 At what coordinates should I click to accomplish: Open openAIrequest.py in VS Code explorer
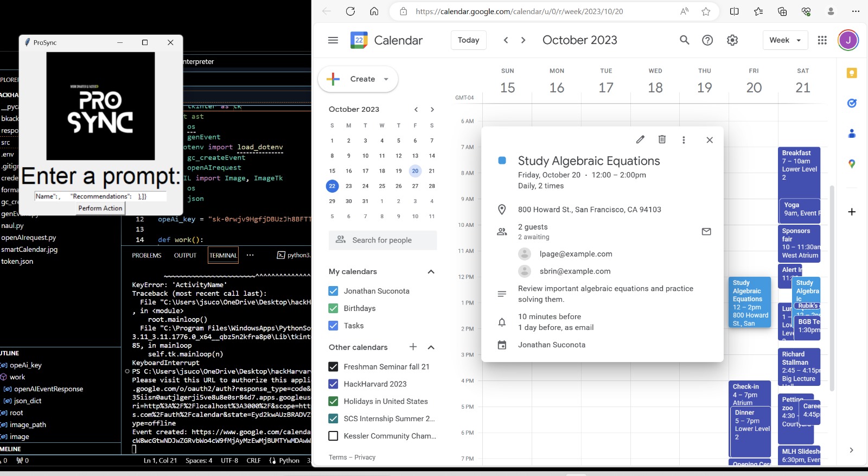(29, 238)
